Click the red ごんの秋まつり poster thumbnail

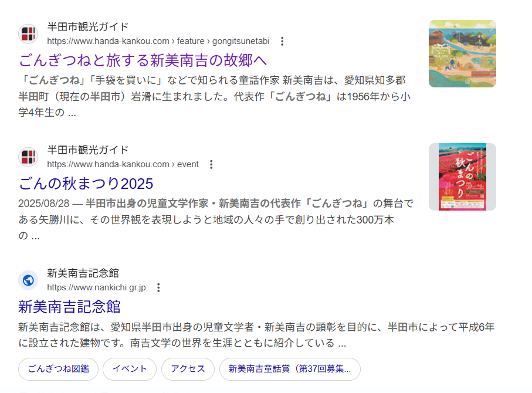462,177
